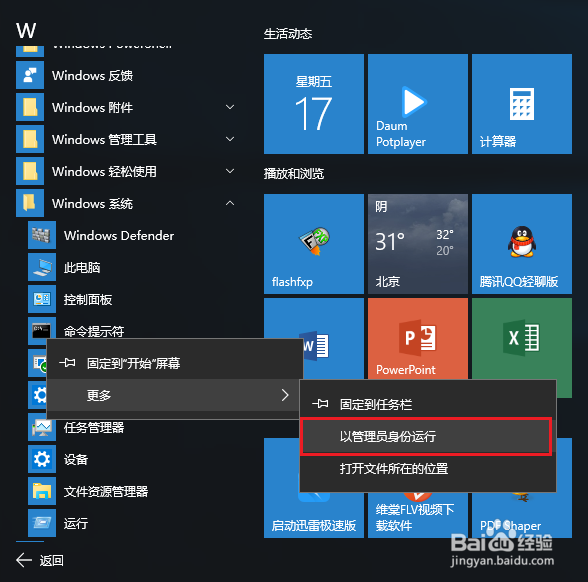588x582 pixels.
Task: Click the 此电脑 label
Action: tap(82, 267)
